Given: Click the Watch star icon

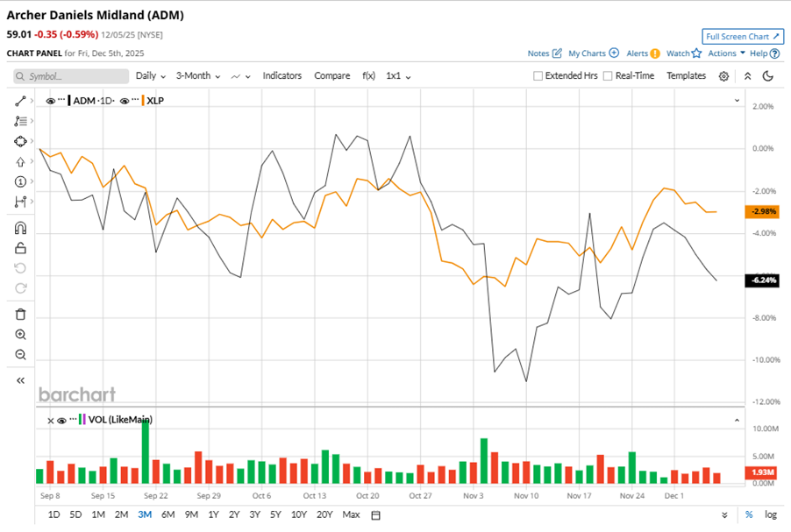Looking at the screenshot, I should point(696,53).
